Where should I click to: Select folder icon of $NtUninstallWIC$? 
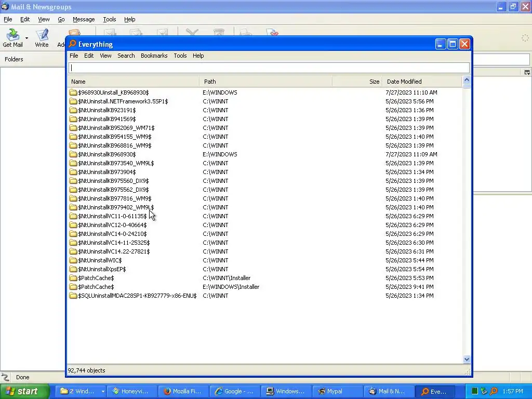coord(73,260)
